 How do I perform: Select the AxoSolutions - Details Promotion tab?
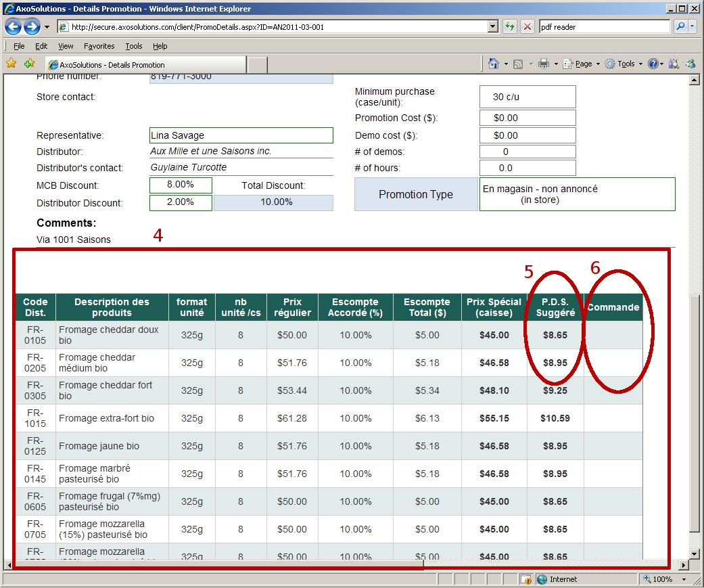click(146, 65)
